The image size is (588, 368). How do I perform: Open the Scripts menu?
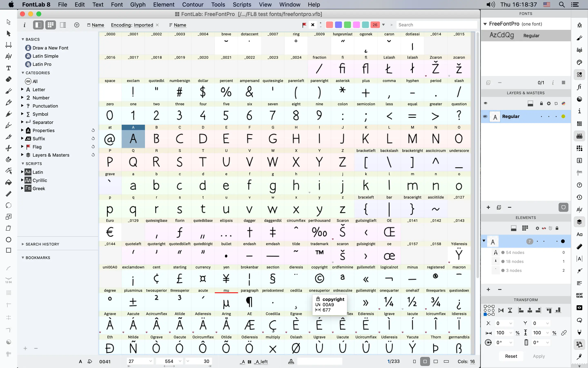click(x=242, y=4)
